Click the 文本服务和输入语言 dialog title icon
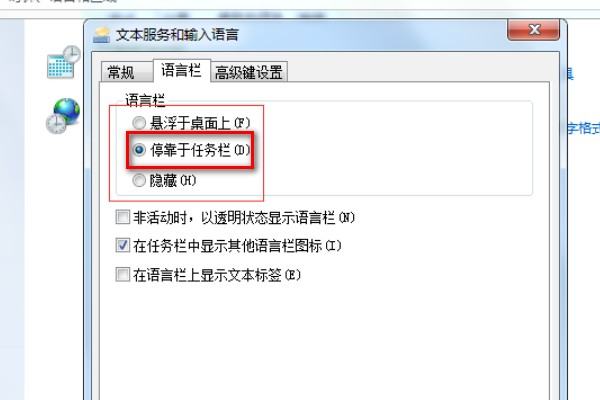 click(x=101, y=35)
